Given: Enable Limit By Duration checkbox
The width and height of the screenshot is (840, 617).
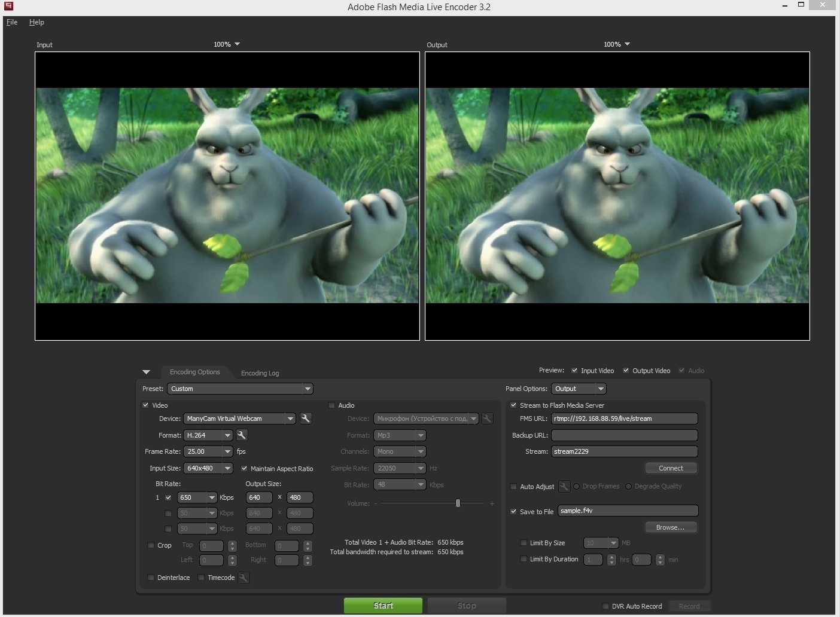Looking at the screenshot, I should [524, 559].
